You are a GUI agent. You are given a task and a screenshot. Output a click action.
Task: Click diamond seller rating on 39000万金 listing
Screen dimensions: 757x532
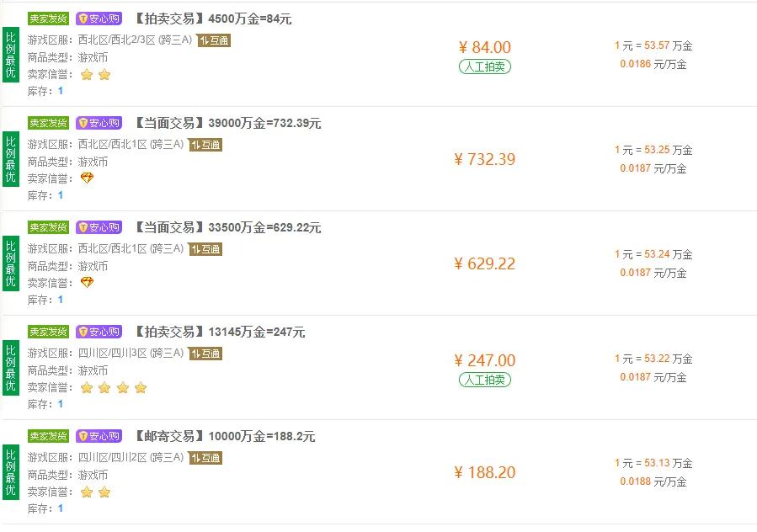click(x=87, y=178)
